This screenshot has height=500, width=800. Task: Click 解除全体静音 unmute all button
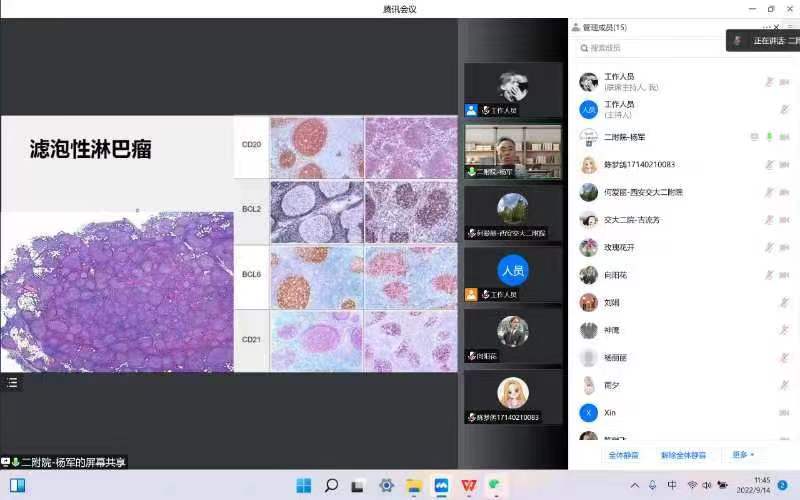coord(683,455)
